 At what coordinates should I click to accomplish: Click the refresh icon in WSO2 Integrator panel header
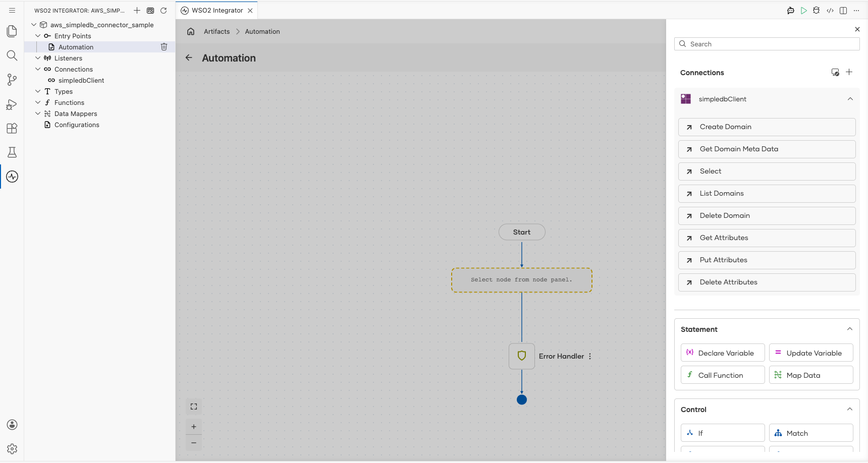[x=164, y=11]
